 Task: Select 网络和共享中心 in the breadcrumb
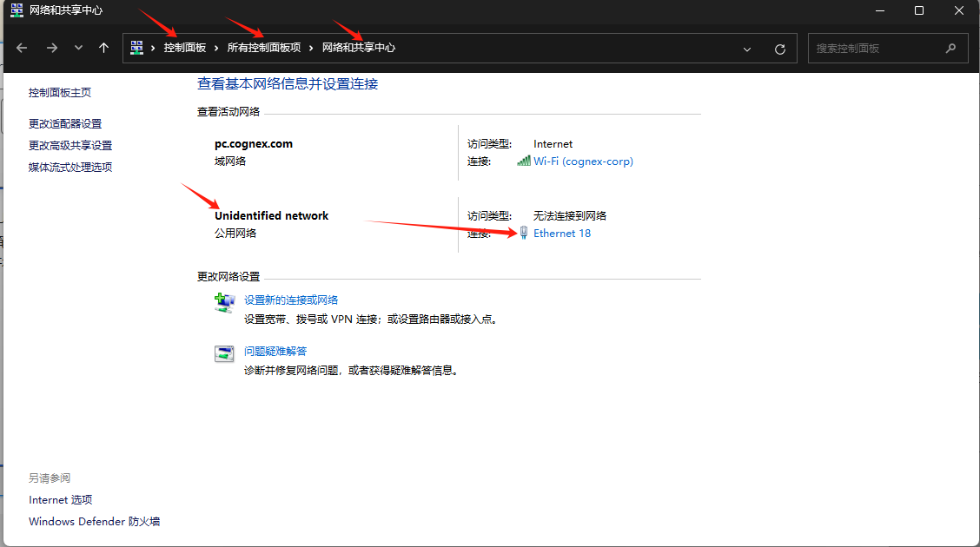359,48
